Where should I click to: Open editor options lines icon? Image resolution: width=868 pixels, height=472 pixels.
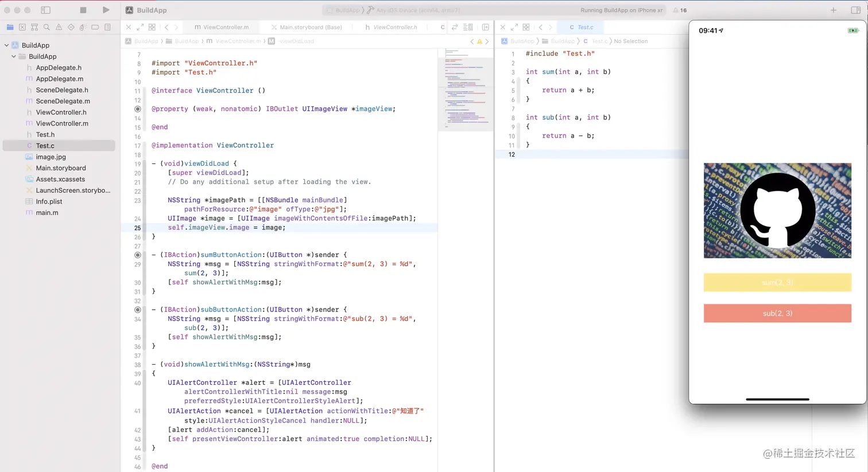[468, 27]
